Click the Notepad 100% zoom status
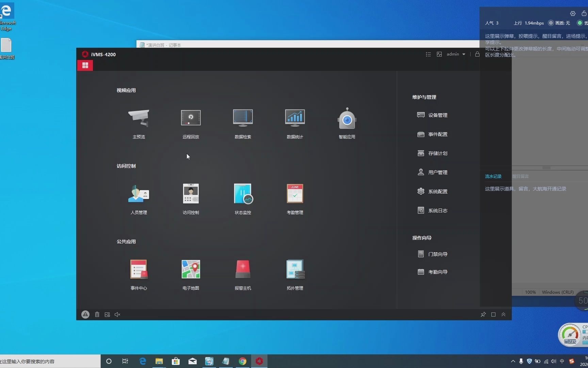Screen dimensions: 588x368 click(x=530, y=292)
